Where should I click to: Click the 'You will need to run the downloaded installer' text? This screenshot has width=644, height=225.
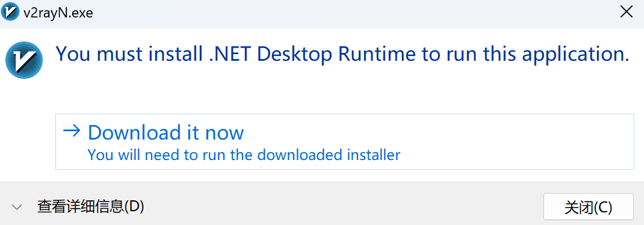click(244, 155)
